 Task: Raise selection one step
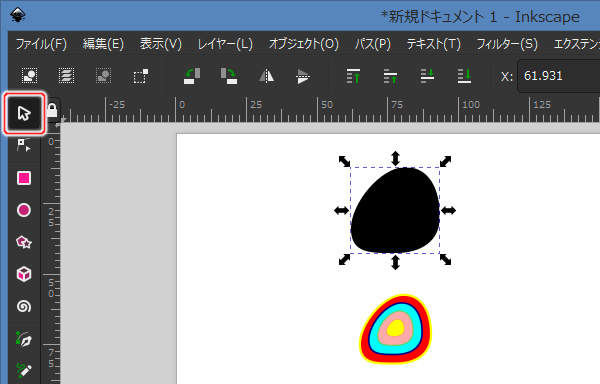pyautogui.click(x=390, y=76)
